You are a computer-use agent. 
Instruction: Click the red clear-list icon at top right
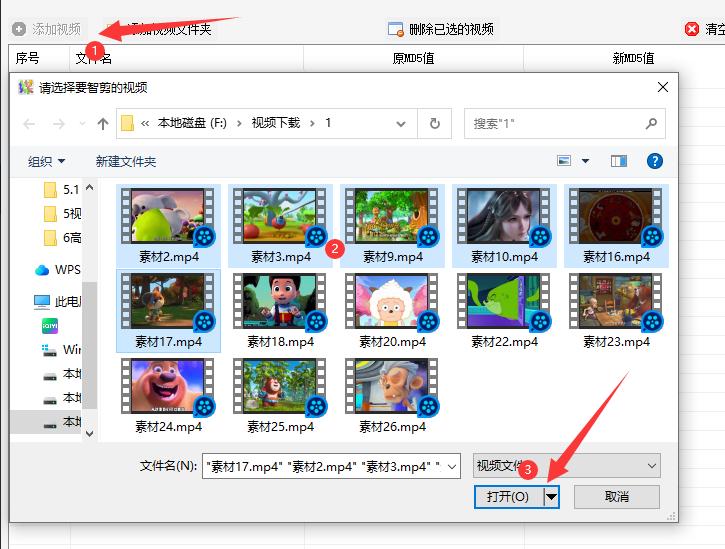(692, 29)
